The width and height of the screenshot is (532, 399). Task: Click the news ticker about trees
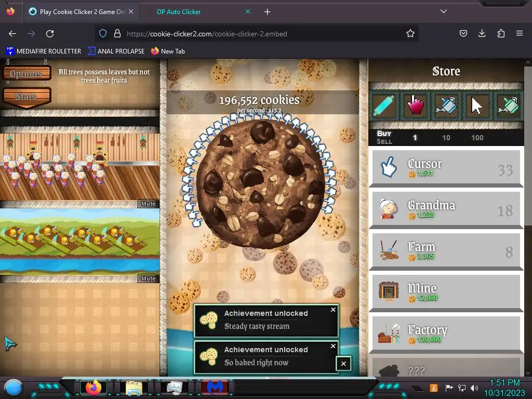(x=104, y=76)
